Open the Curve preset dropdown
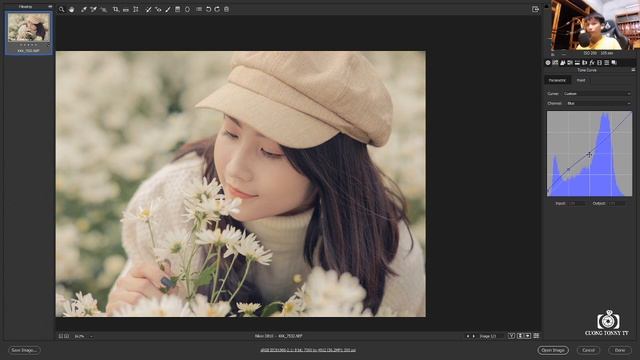Viewport: 640px width, 360px height. pyautogui.click(x=597, y=94)
